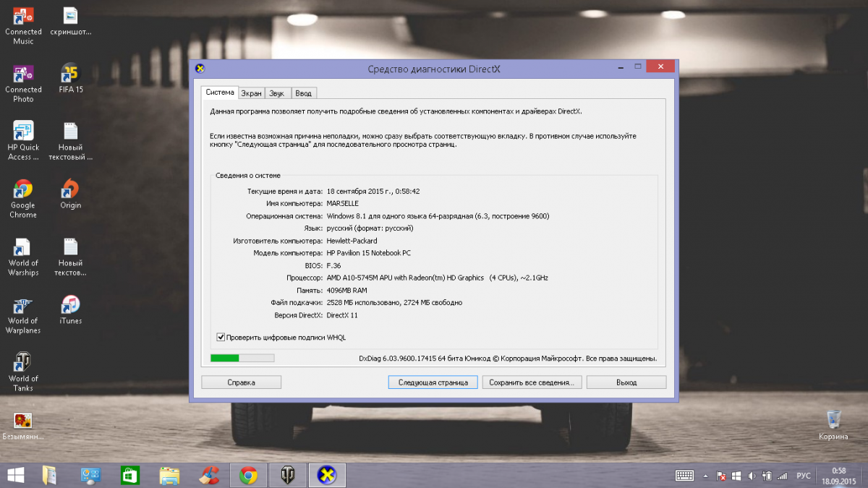Open the Windows Start button
The width and height of the screenshot is (868, 488).
[15, 475]
